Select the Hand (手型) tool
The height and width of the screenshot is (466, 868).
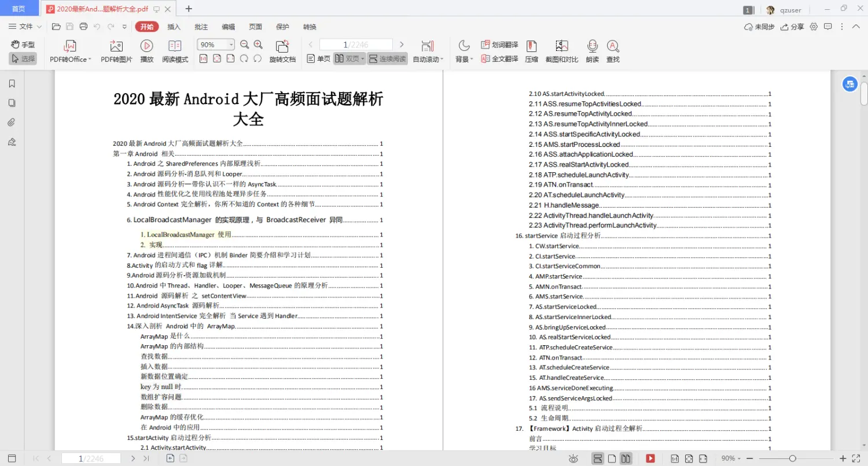click(23, 45)
